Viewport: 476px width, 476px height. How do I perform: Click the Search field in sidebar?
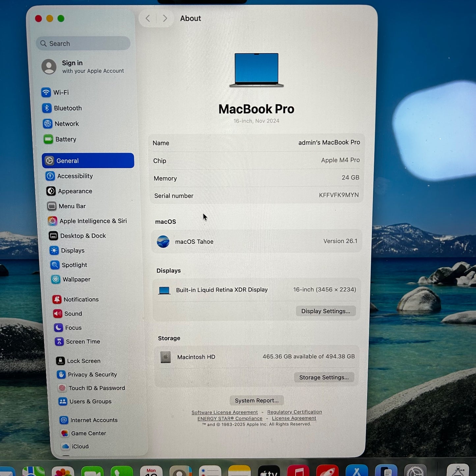point(83,43)
